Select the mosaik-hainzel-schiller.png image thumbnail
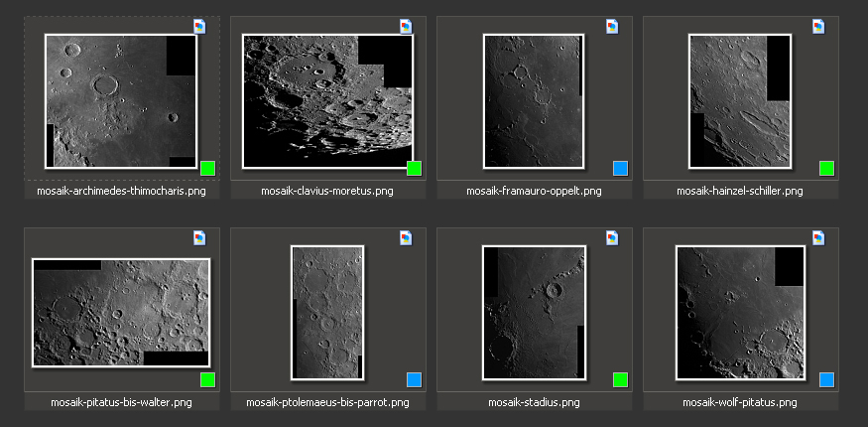 (x=740, y=100)
